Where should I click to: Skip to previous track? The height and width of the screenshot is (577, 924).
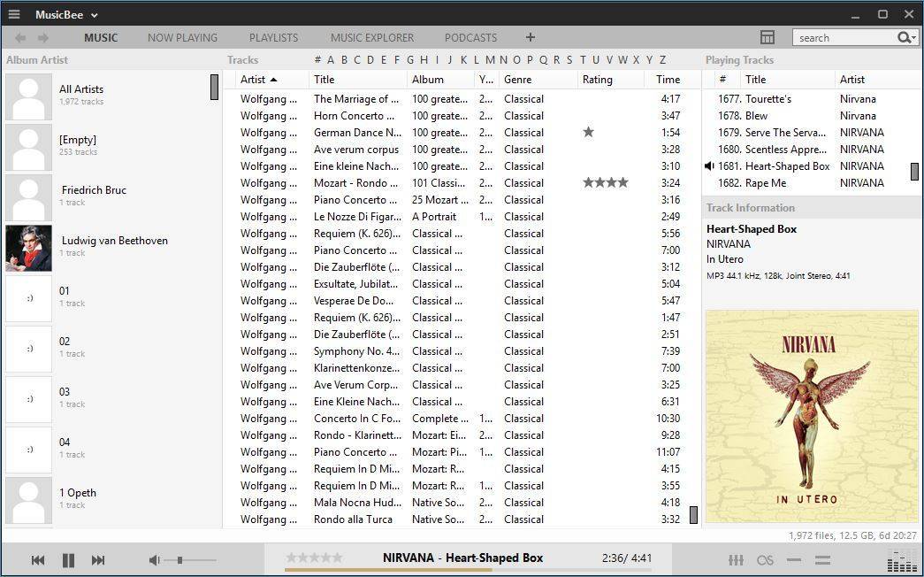38,560
